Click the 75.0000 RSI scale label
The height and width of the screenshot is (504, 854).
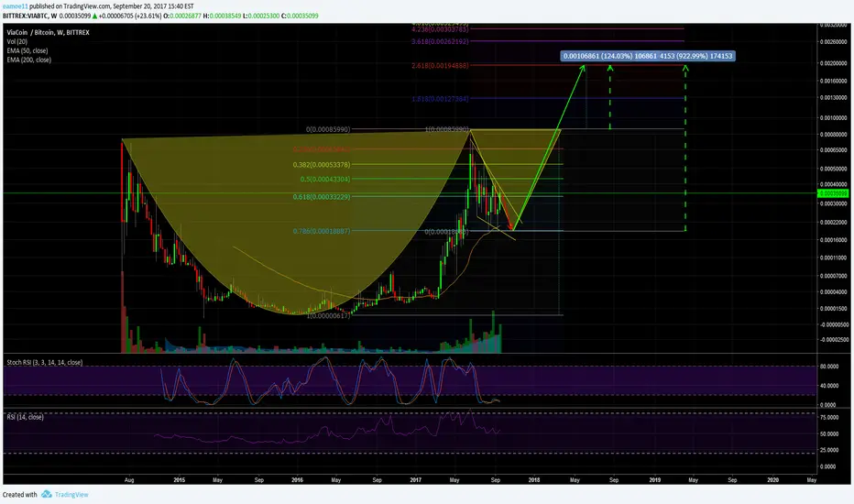point(829,417)
